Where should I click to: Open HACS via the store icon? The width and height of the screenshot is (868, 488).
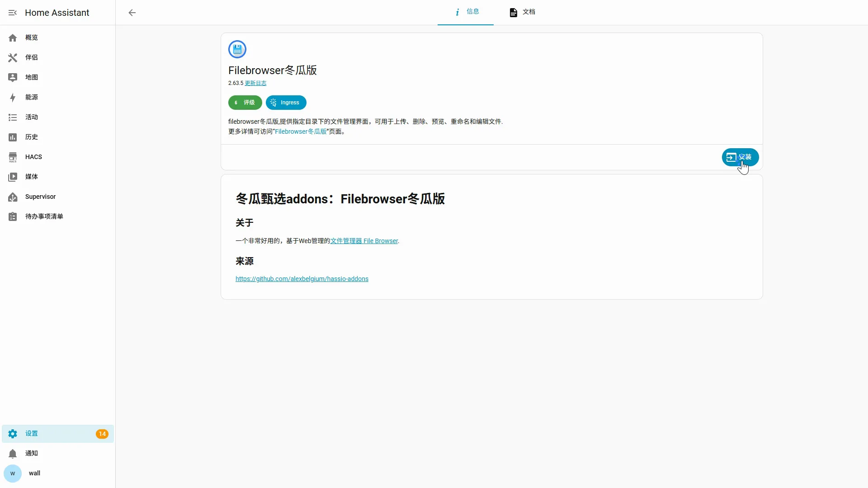(13, 157)
